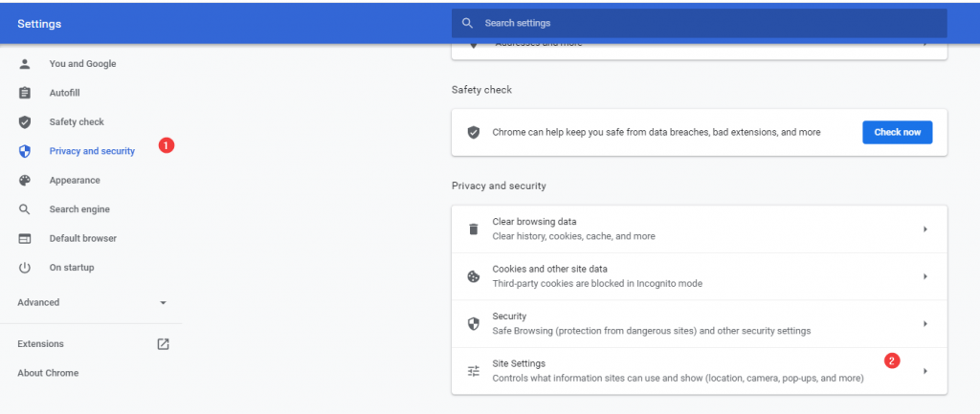Viewport: 980px width, 414px height.
Task: Expand the Security row arrow
Action: click(x=925, y=324)
